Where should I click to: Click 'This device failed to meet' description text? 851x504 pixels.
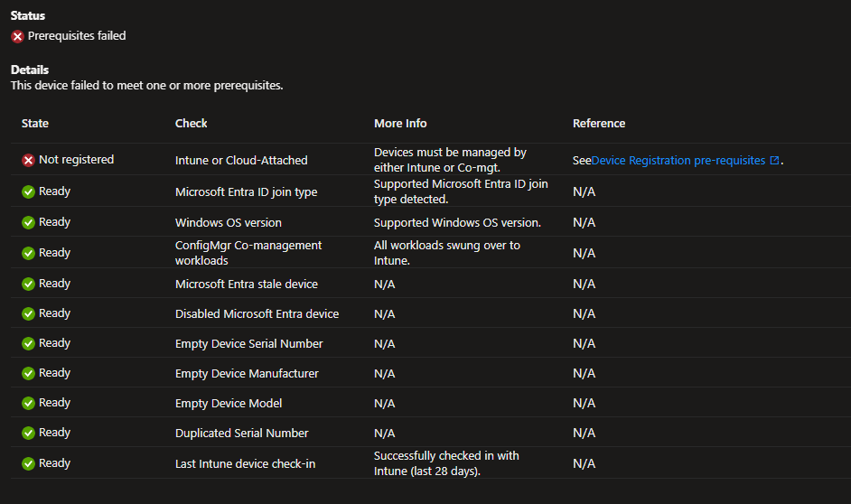click(x=147, y=86)
